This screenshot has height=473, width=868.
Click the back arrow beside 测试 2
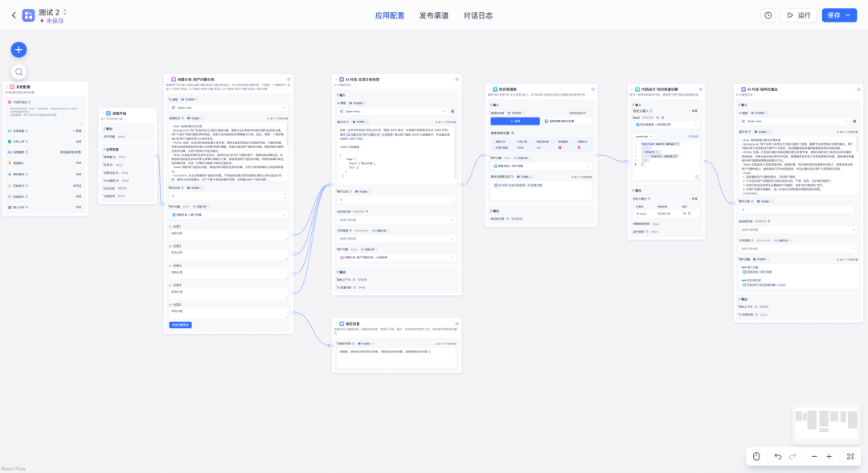14,15
